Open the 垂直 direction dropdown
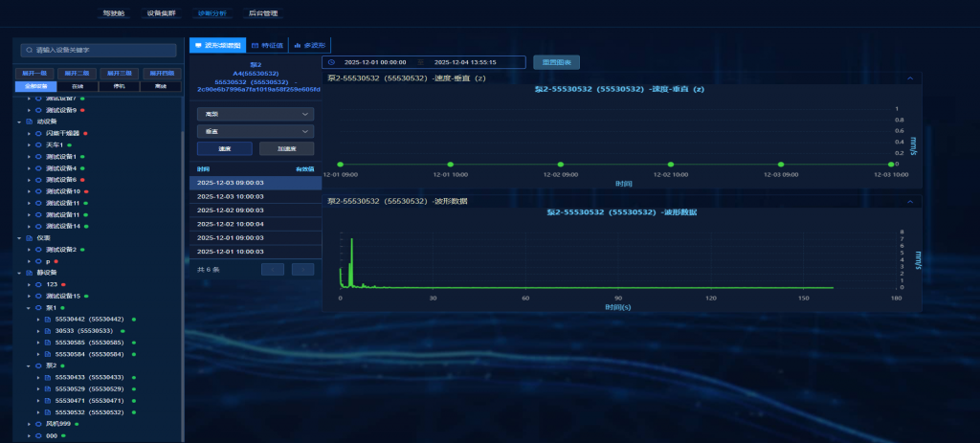The width and height of the screenshot is (980, 443). (255, 130)
